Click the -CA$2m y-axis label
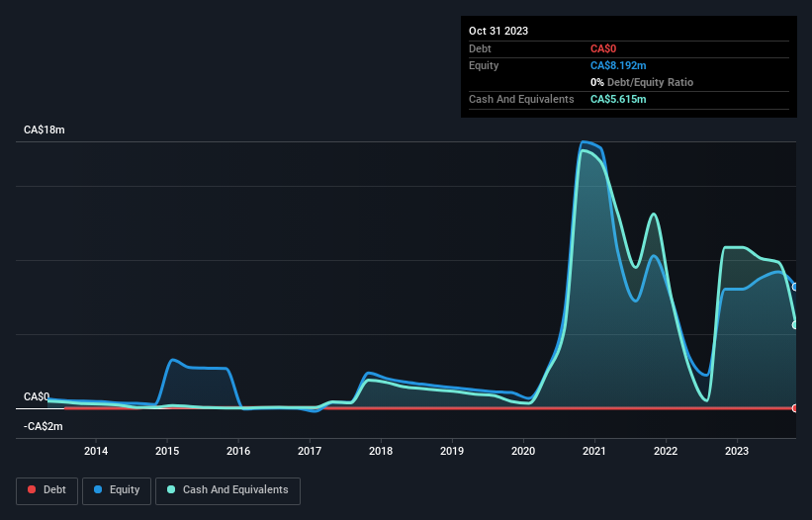Image resolution: width=812 pixels, height=520 pixels. 43,426
